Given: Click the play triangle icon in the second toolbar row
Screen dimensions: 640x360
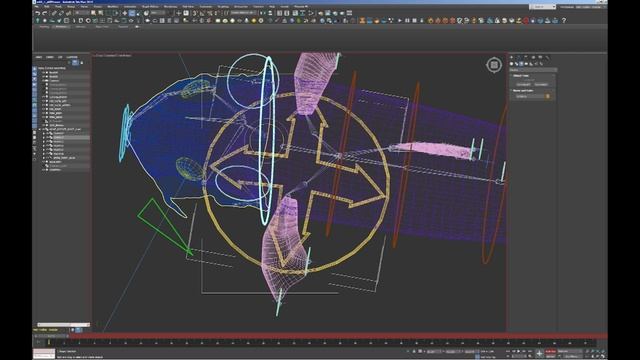Looking at the screenshot, I should (400, 20).
